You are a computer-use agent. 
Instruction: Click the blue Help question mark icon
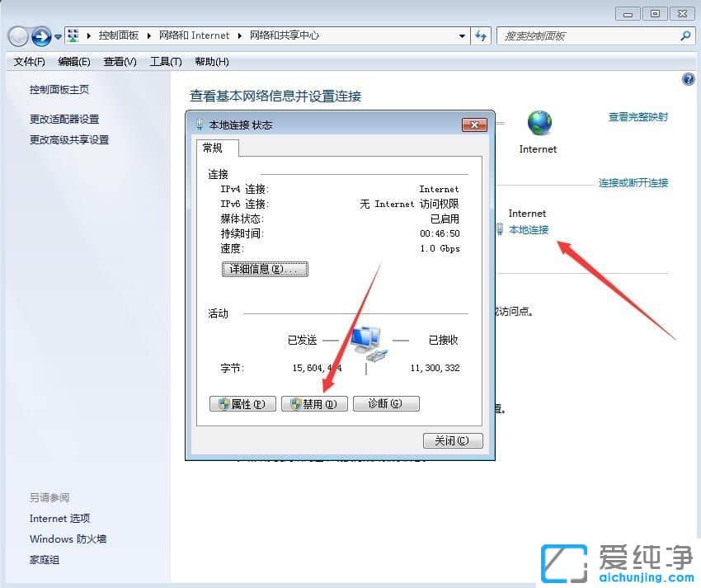[x=689, y=79]
